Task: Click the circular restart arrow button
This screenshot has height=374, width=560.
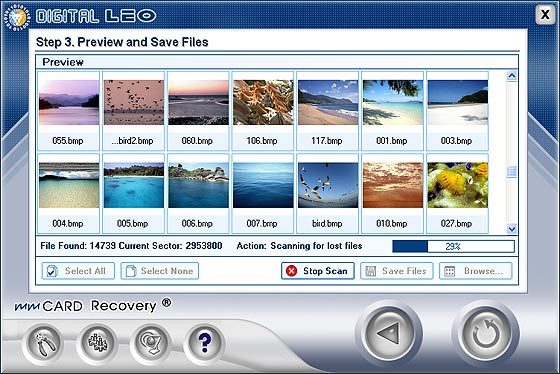Action: (486, 334)
